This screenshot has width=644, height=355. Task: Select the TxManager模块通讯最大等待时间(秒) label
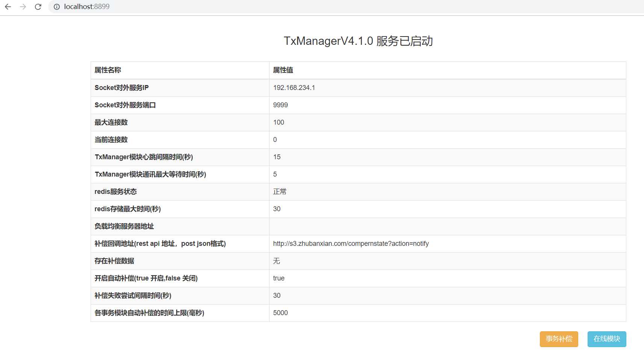(150, 174)
